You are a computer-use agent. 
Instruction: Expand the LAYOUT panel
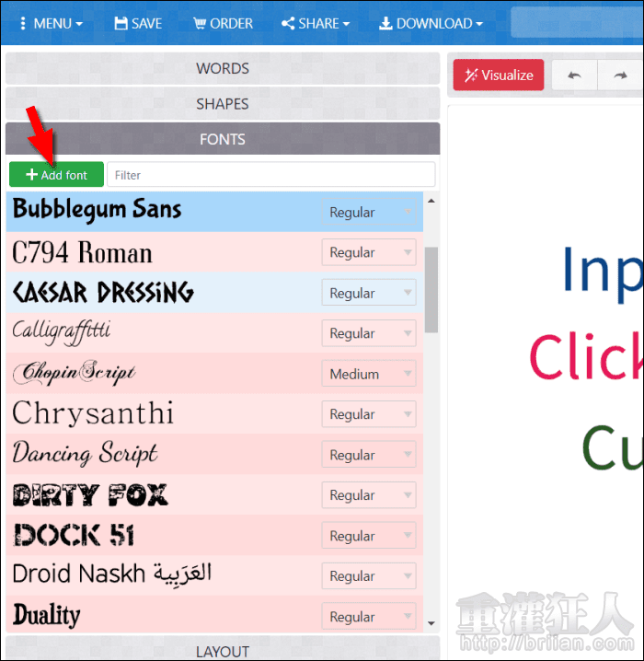223,651
